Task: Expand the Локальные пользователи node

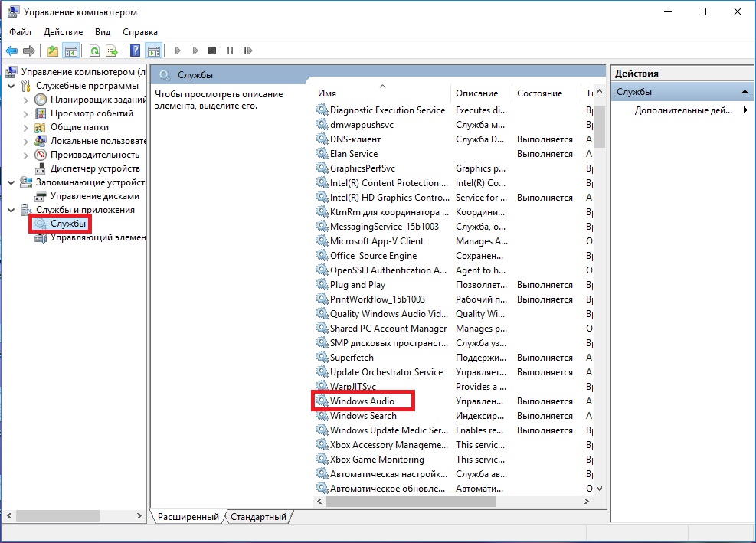Action: tap(25, 142)
